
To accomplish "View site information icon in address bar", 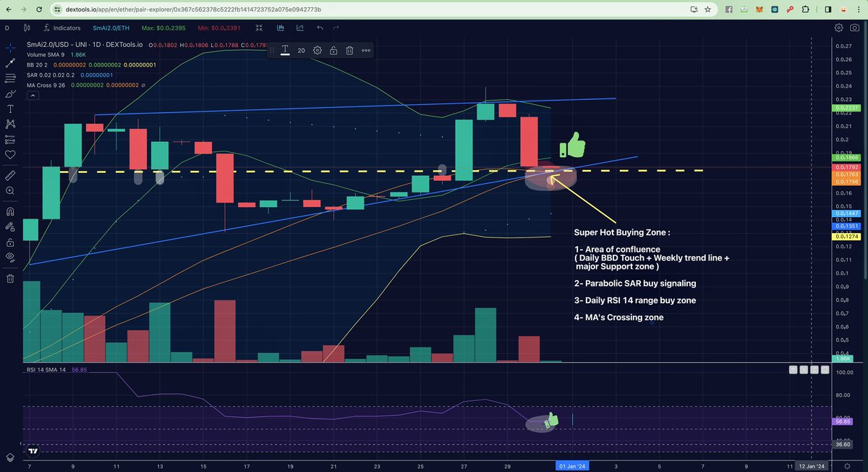I will [x=56, y=9].
